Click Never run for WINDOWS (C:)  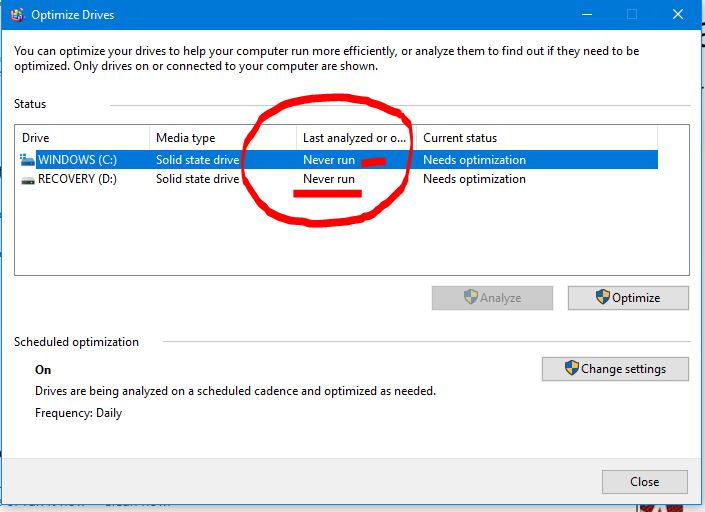pos(329,160)
